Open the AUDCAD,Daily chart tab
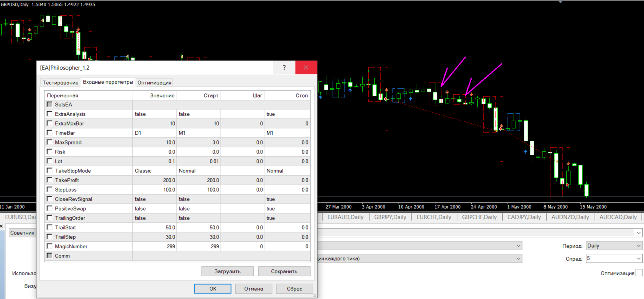The width and height of the screenshot is (644, 299). click(618, 217)
